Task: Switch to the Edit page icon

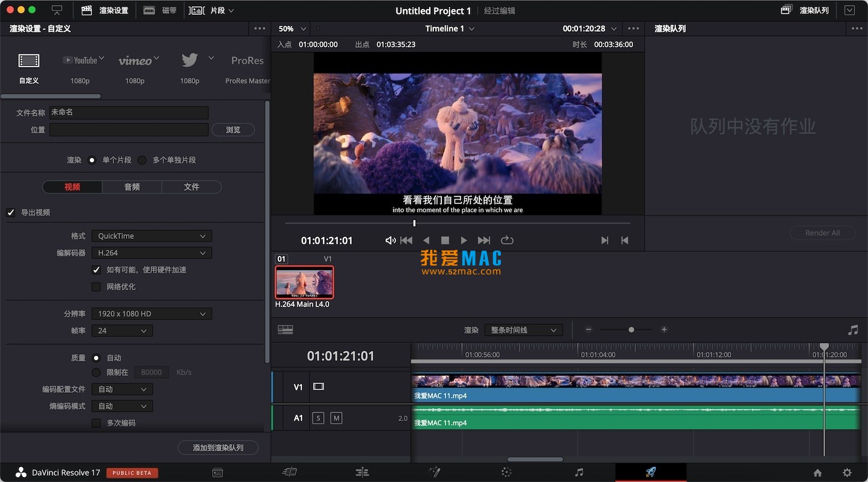Action: (362, 472)
